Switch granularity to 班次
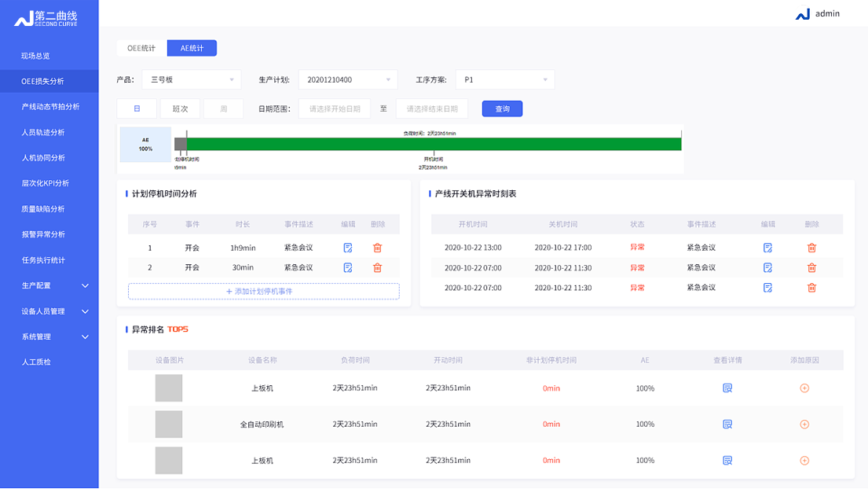868x489 pixels. point(180,108)
